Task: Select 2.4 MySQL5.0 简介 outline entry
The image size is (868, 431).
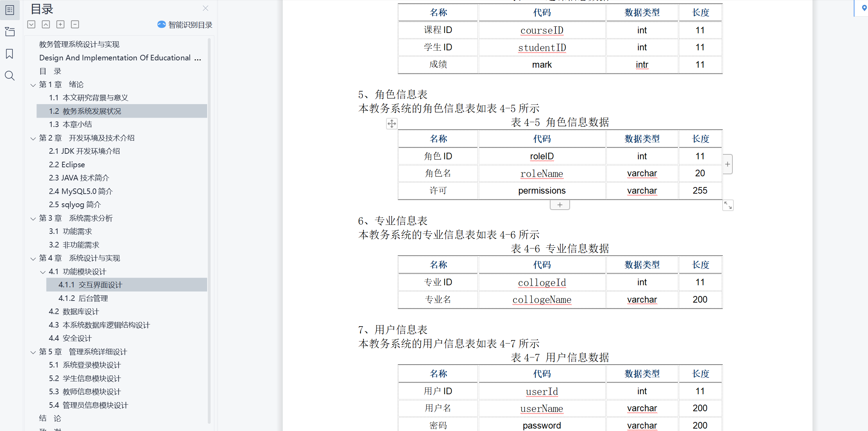Action: pyautogui.click(x=80, y=191)
